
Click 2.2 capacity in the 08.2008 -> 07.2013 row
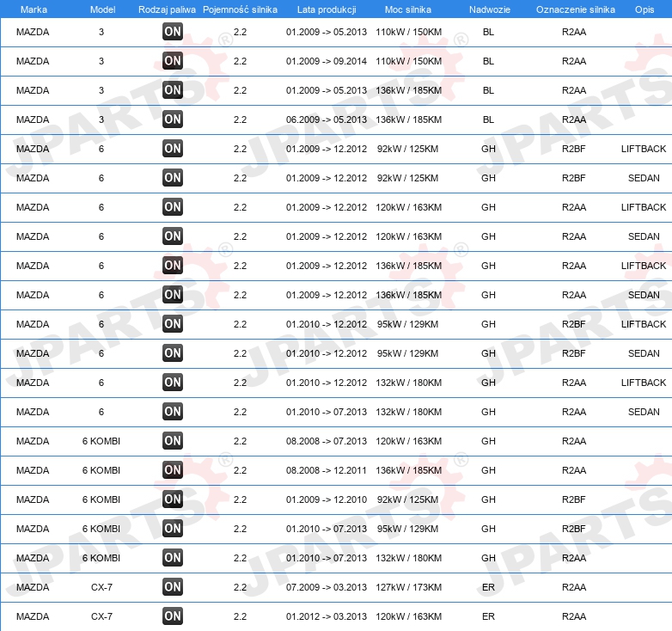[240, 441]
